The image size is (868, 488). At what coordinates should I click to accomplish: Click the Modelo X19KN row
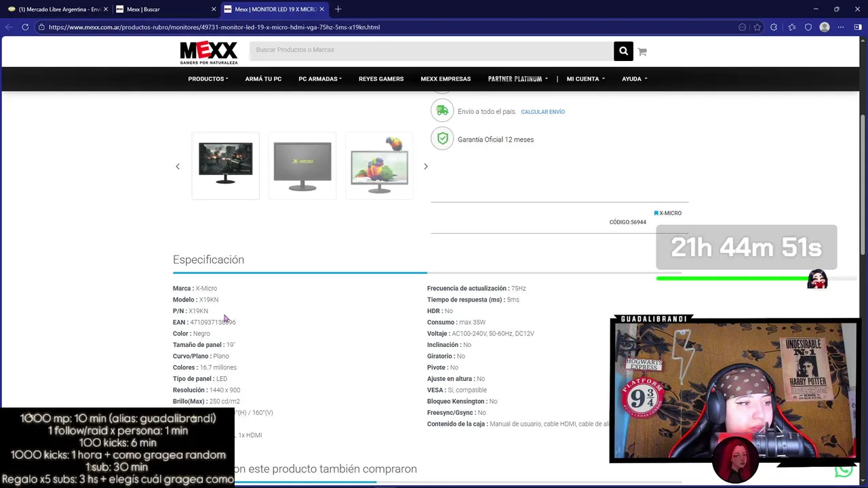point(195,300)
